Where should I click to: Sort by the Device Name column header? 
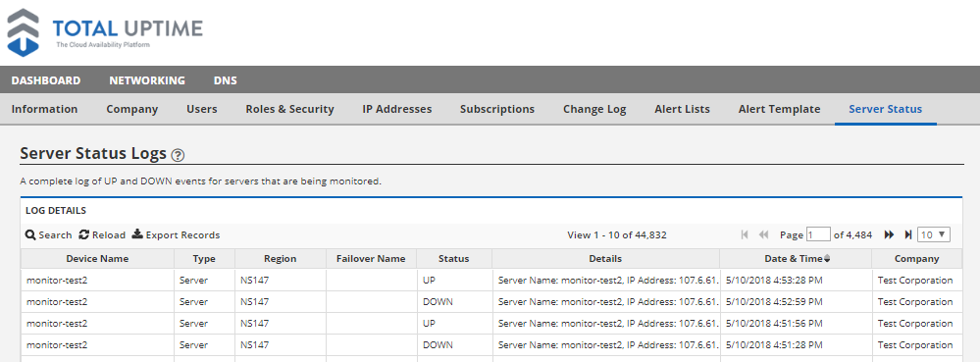coord(97,259)
